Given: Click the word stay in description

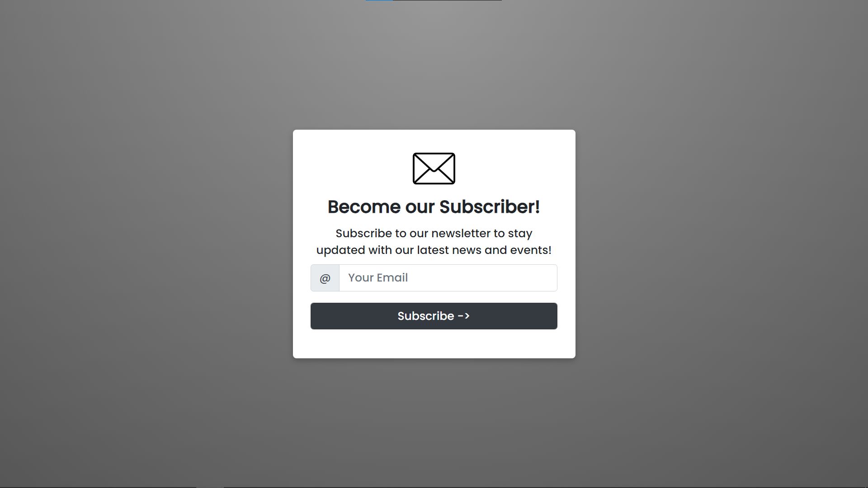Looking at the screenshot, I should coord(520,234).
